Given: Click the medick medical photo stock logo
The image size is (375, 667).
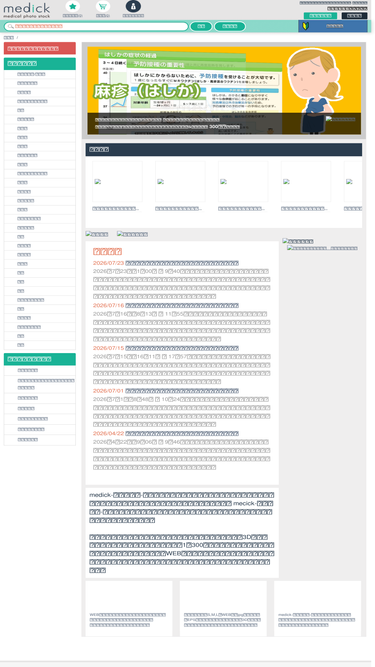Looking at the screenshot, I should pos(27,10).
